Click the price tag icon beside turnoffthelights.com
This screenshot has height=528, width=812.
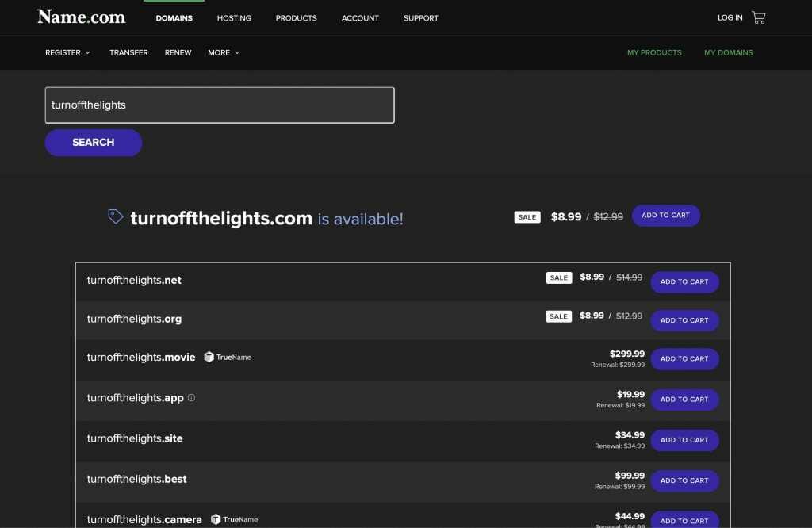pyautogui.click(x=115, y=216)
